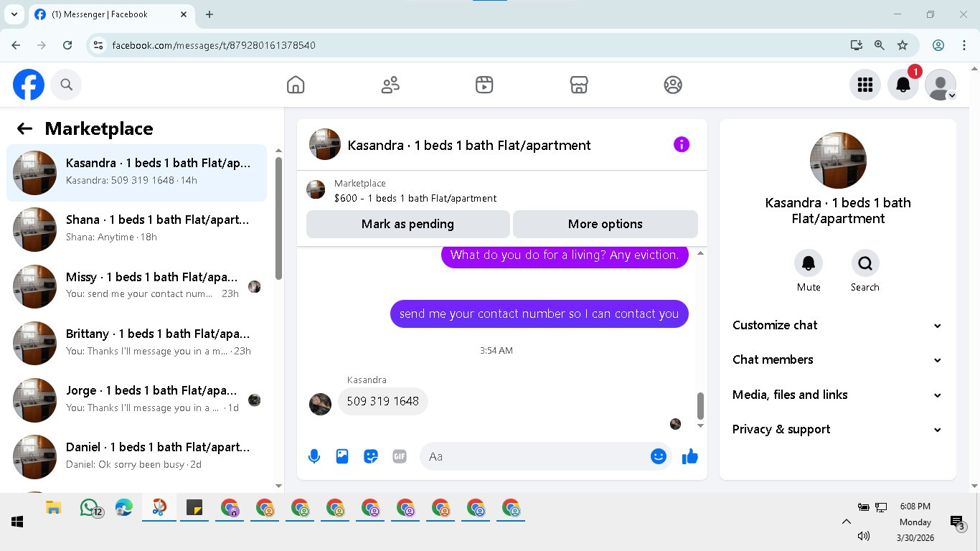Open the Brittany chat row
Screen dimensions: 980x551
pos(136,343)
